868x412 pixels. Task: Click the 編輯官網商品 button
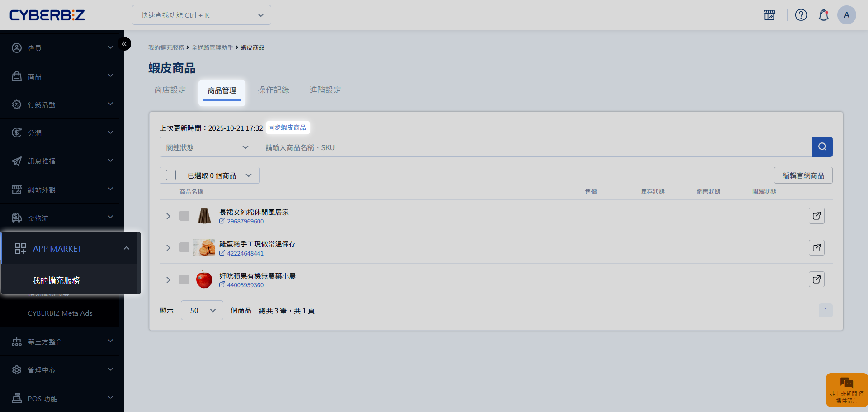click(803, 175)
